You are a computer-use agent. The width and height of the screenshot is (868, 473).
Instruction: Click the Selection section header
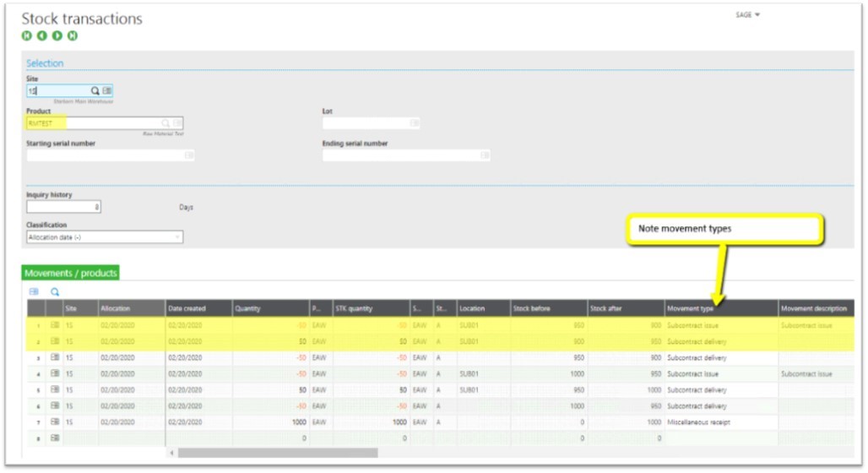(45, 63)
